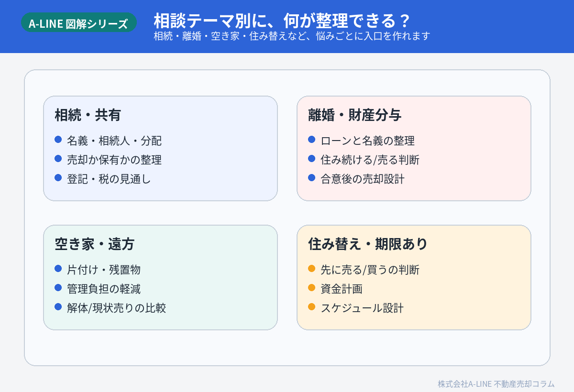Click the bullet dot beside 名義・相続人・分配

58,140
